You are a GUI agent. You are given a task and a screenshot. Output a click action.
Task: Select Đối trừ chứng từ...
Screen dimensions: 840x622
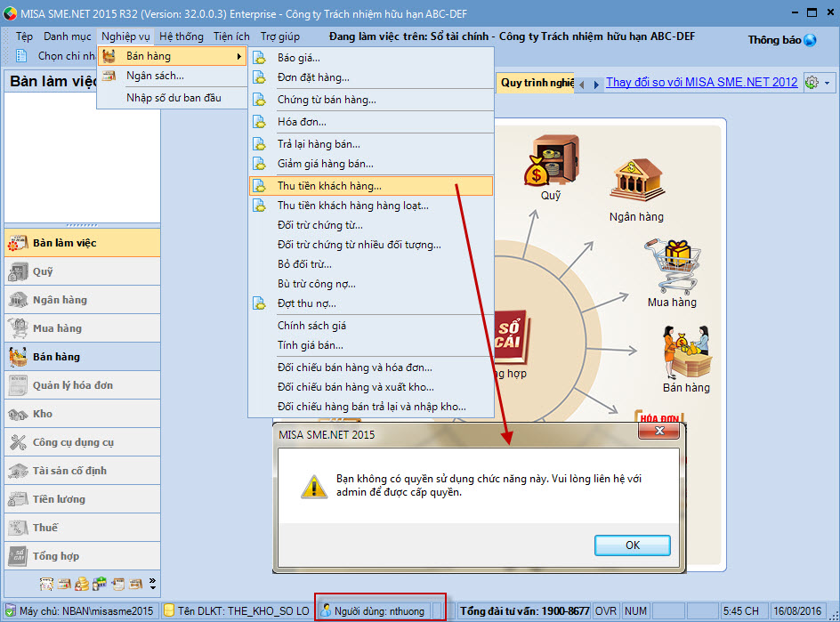coord(371,225)
